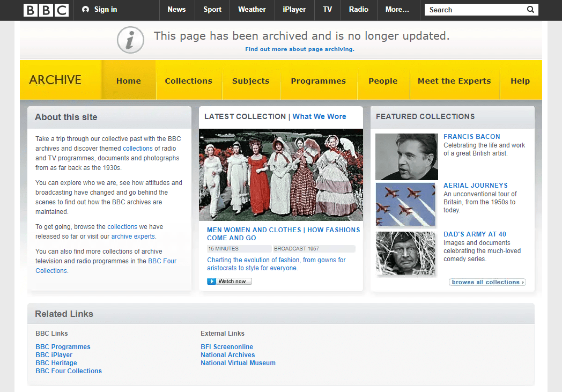The image size is (562, 392).
Task: Click the 'LATEST COLLECTION' heading text
Action: tap(245, 116)
